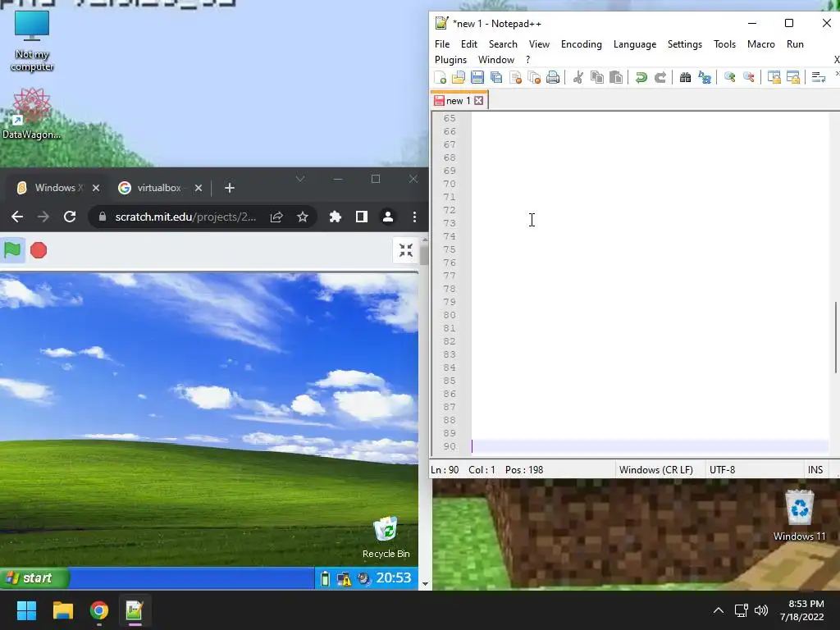Open the Settings menu
Viewport: 840px width, 630px height.
tap(685, 44)
